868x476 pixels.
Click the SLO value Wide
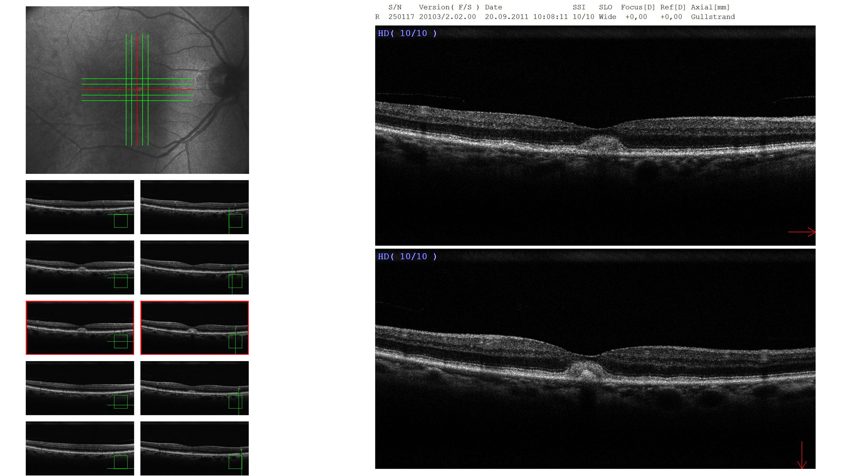tap(608, 17)
